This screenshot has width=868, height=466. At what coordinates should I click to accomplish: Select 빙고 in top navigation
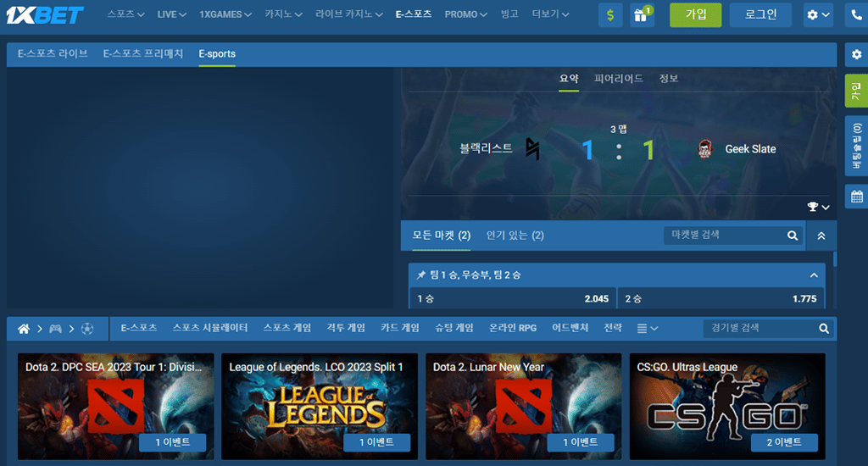tap(509, 14)
